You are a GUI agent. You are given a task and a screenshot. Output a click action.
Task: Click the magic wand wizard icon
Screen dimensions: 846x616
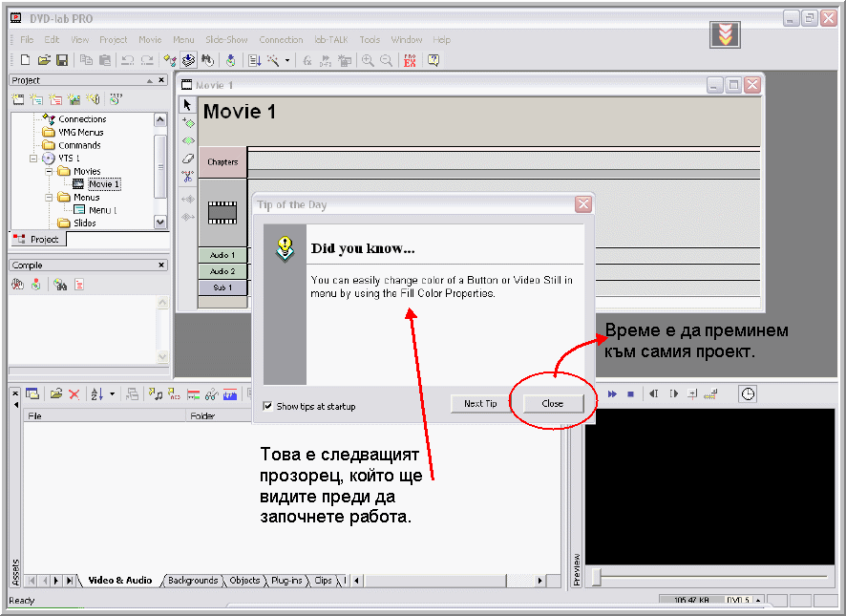273,60
